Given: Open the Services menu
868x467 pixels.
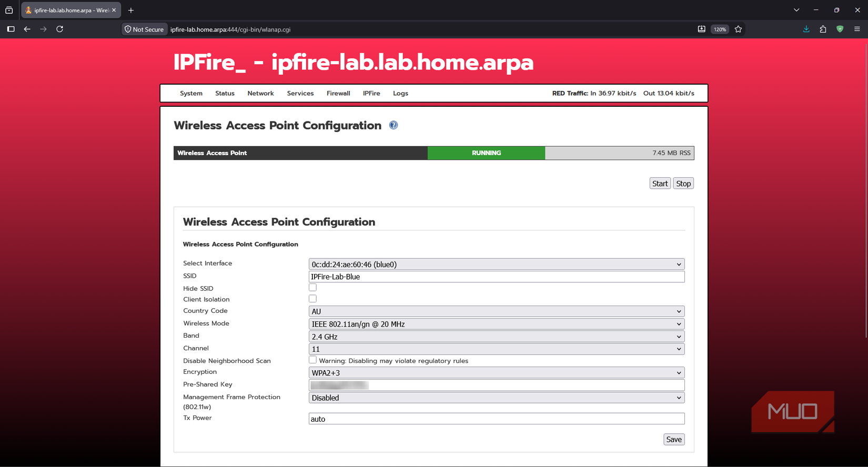Looking at the screenshot, I should click(x=300, y=94).
